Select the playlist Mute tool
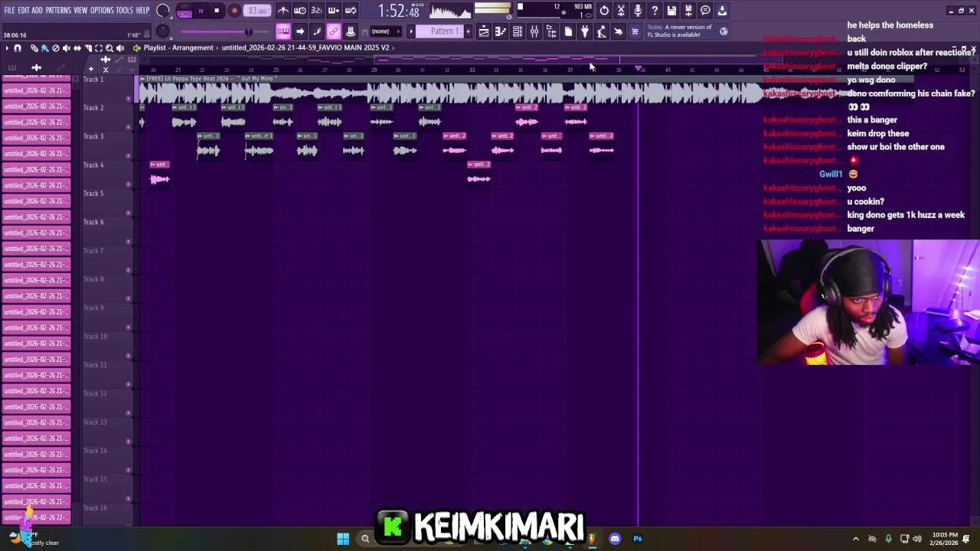This screenshot has height=551, width=980. (67, 48)
